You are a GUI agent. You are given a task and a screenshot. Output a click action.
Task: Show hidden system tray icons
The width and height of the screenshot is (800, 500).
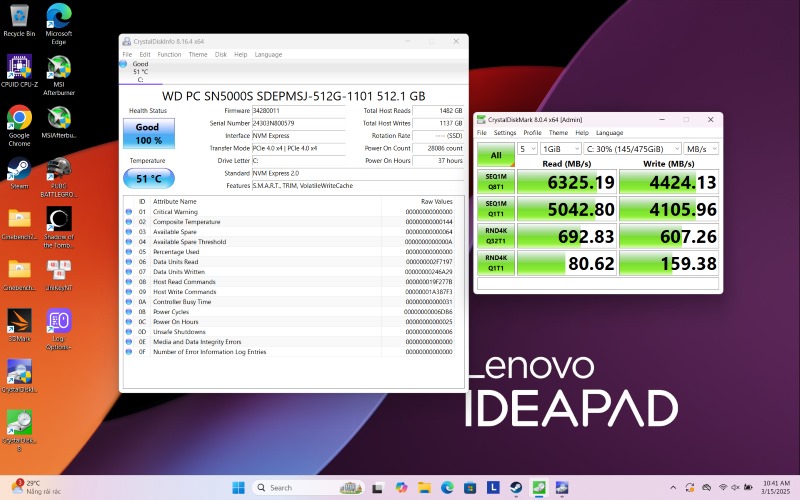[673, 487]
